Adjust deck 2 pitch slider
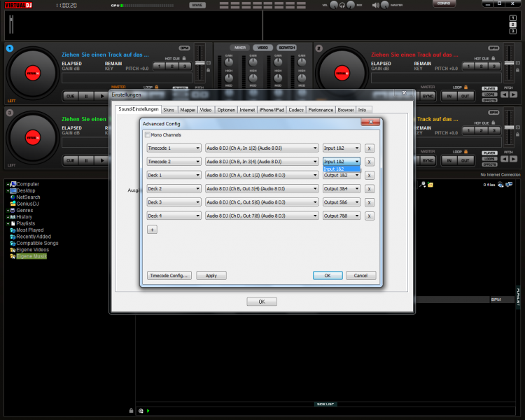The height and width of the screenshot is (420, 525). pyautogui.click(x=509, y=63)
